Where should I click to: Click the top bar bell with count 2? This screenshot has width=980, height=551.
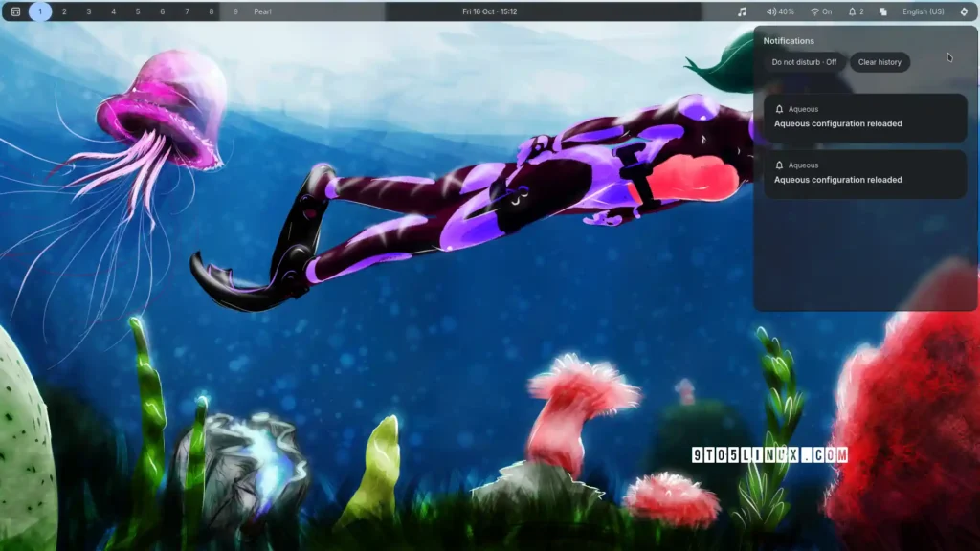tap(856, 11)
